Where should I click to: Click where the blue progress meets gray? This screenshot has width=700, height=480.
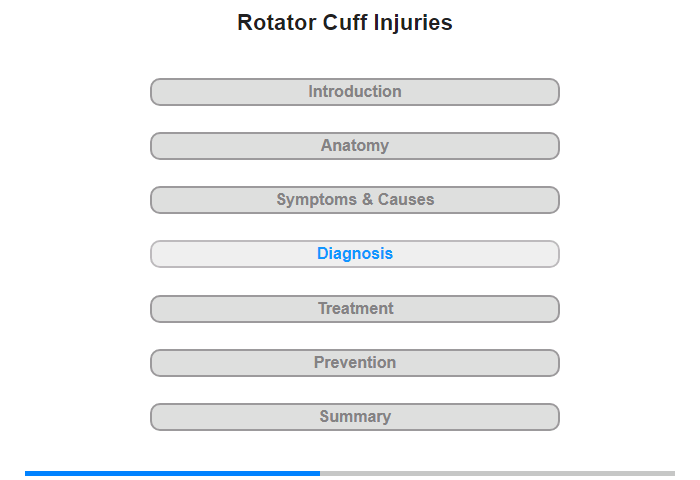320,473
